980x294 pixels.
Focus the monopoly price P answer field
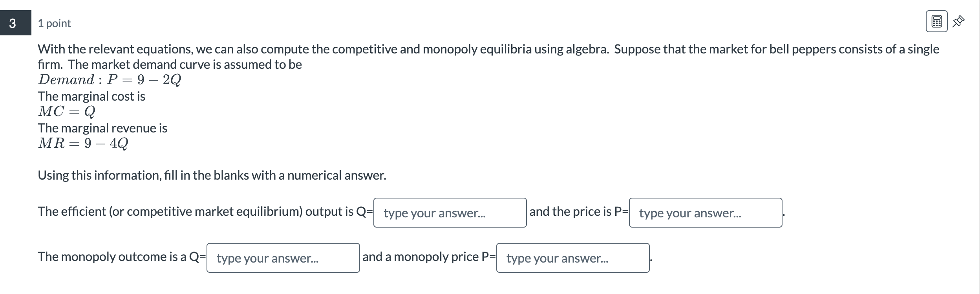(572, 258)
